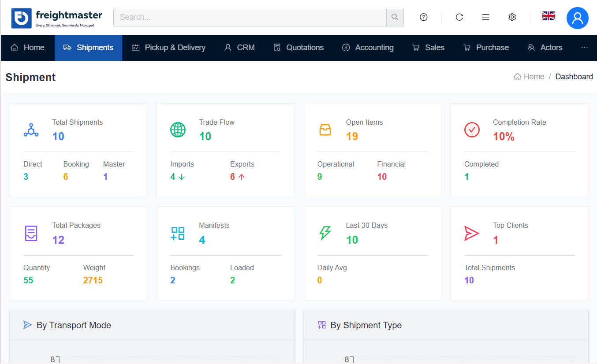Click the Home navigation tab
This screenshot has width=597, height=364.
[28, 48]
